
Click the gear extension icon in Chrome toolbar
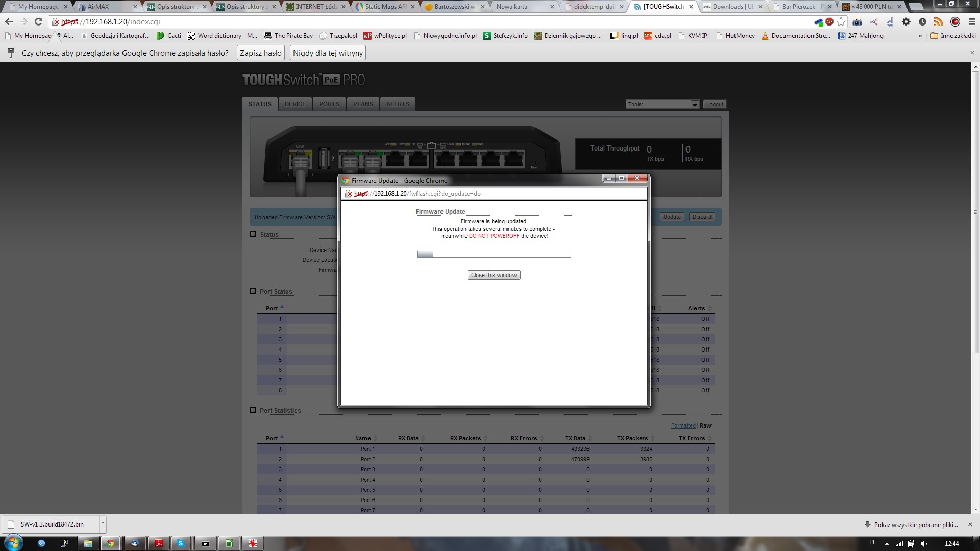[x=906, y=22]
